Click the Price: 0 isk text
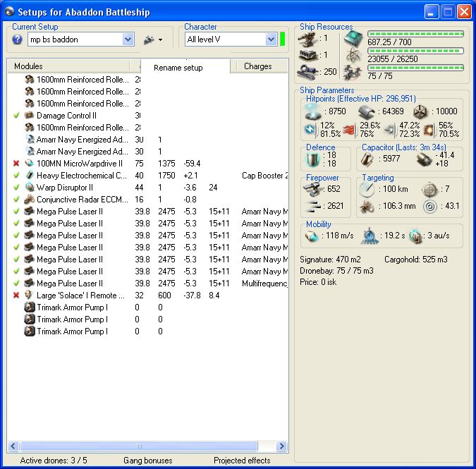This screenshot has width=476, height=469. [x=318, y=282]
